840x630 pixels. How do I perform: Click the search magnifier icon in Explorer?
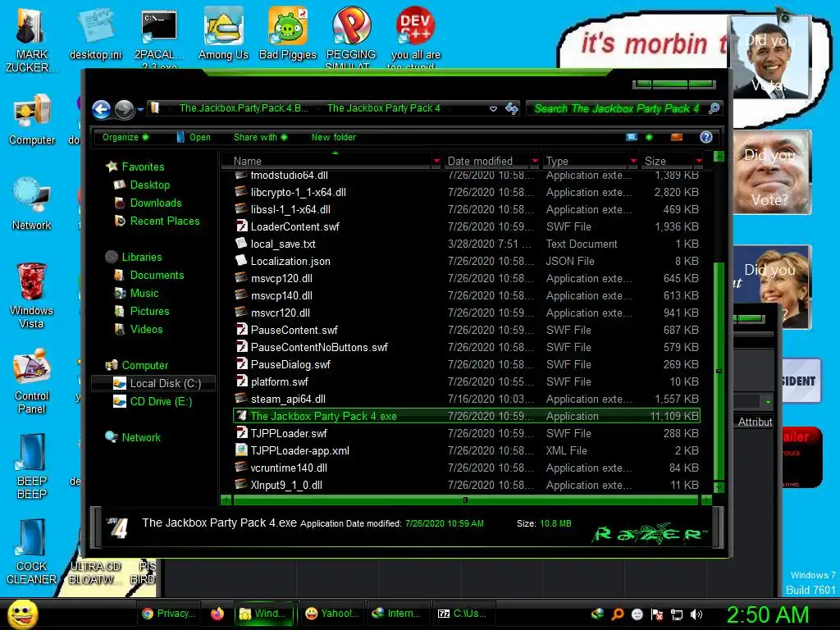pos(714,109)
